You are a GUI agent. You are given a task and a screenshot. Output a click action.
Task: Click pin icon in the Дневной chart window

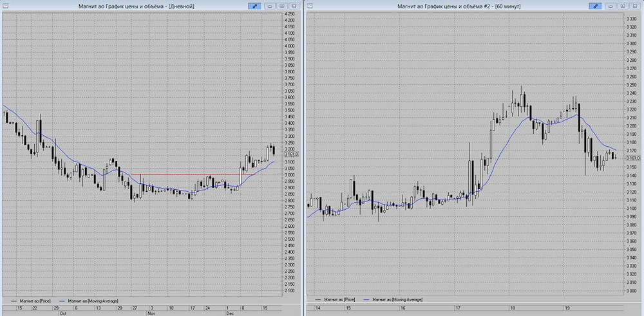tap(255, 5)
